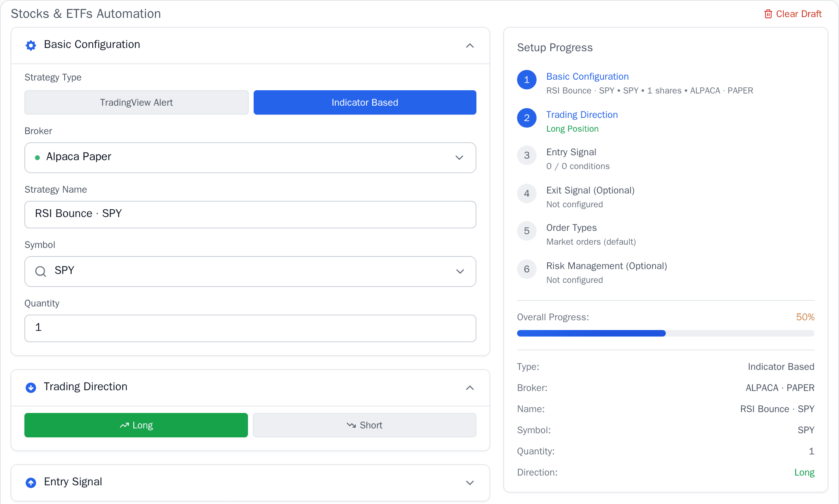
Task: Click step 1 circle in Setup Progress
Action: click(x=527, y=80)
